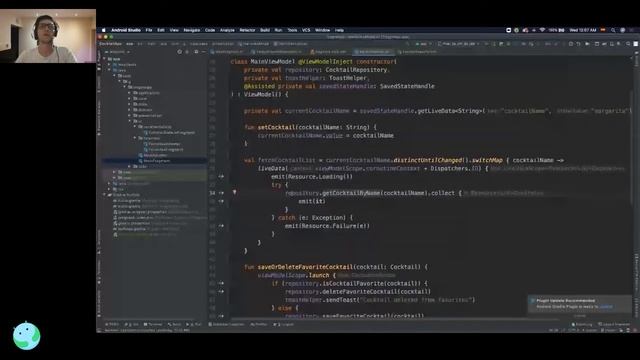
Task: Open the app run configuration dropdown
Action: point(424,44)
